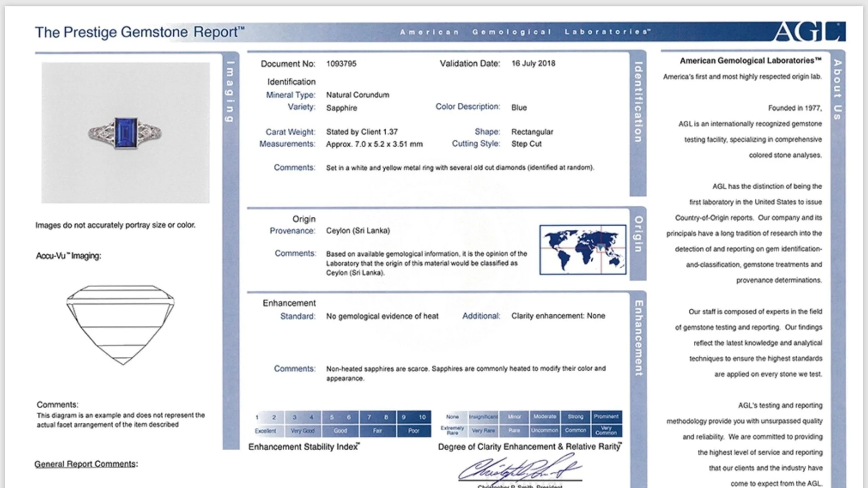Viewport: 868px width, 488px height.
Task: Click the world map origin image
Action: 583,250
